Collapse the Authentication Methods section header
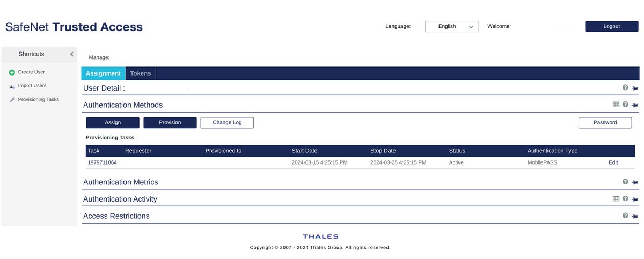This screenshot has width=644, height=259. [x=123, y=105]
